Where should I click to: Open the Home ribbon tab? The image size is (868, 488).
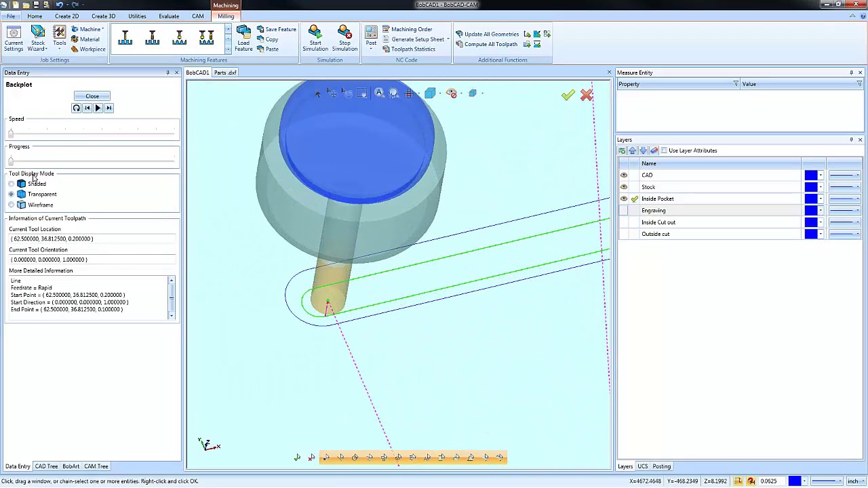pyautogui.click(x=35, y=16)
